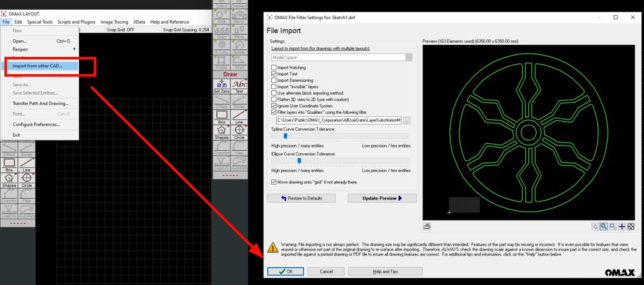Viewport: 644px width, 285px height.
Task: Click the AutoPath tool beside the File Import dialog
Action: coord(239,164)
